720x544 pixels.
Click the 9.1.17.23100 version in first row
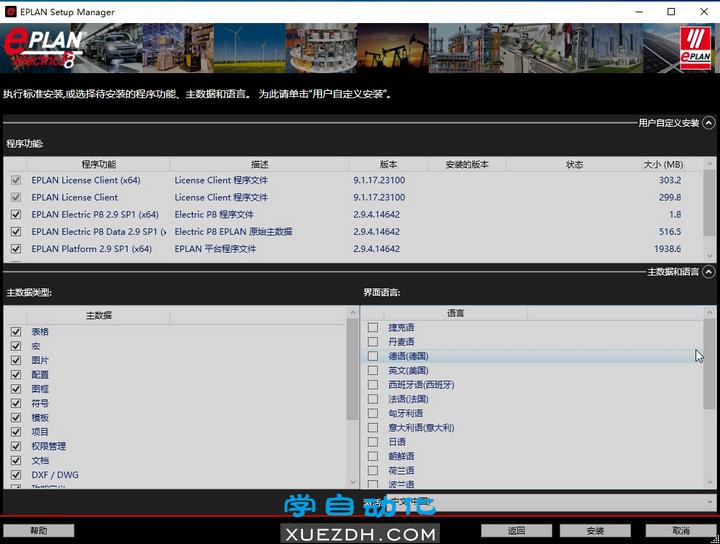(x=379, y=180)
